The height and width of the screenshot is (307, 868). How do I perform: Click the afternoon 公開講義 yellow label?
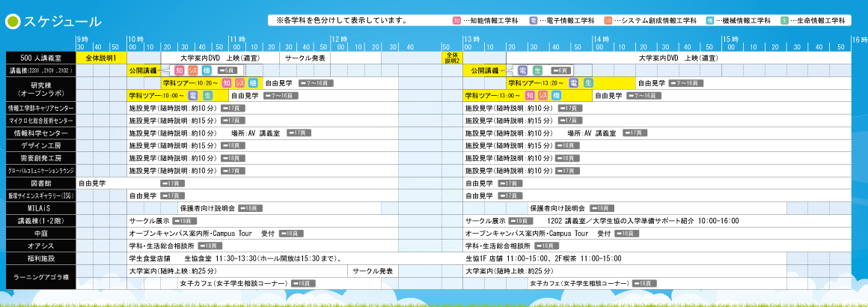coord(486,70)
